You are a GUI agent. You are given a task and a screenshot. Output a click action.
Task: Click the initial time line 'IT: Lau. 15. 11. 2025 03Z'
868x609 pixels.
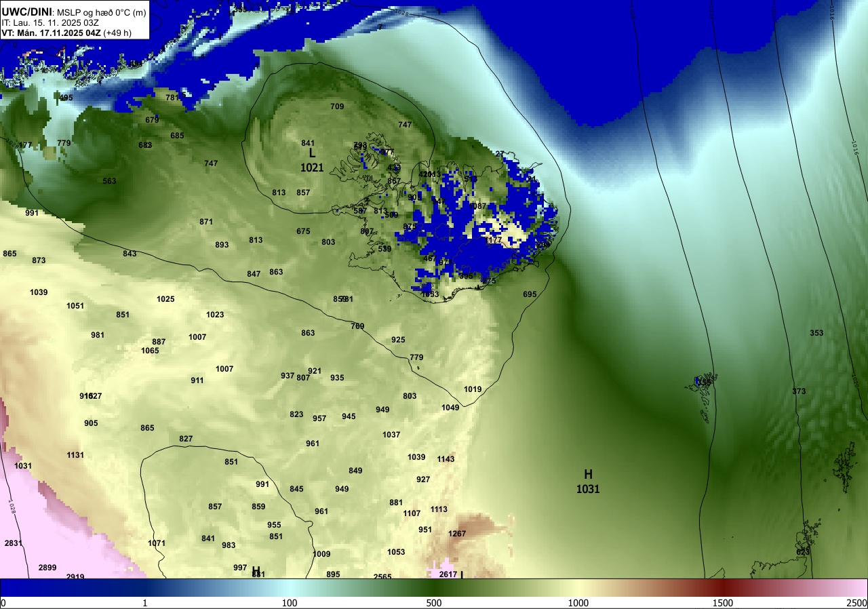pyautogui.click(x=50, y=22)
